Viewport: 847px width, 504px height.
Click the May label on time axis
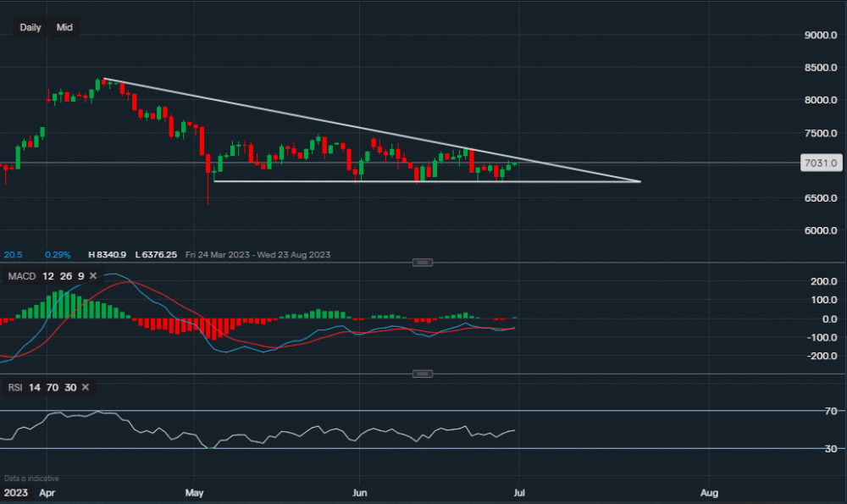pyautogui.click(x=196, y=491)
